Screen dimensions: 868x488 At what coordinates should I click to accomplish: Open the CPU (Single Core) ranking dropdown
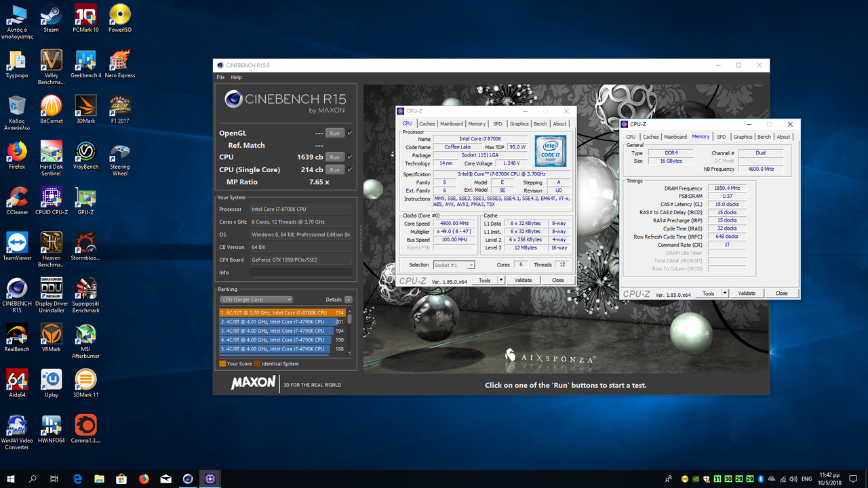click(x=256, y=300)
